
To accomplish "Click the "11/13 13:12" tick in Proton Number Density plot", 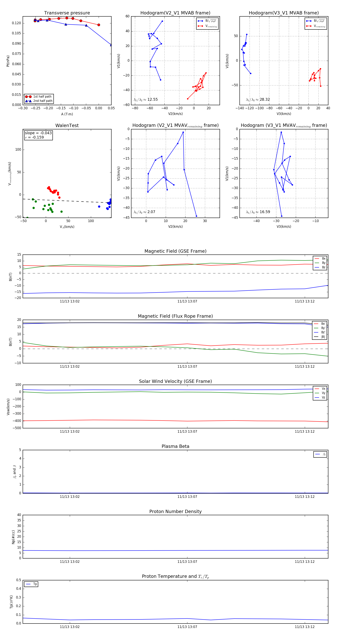I will tap(305, 562).
